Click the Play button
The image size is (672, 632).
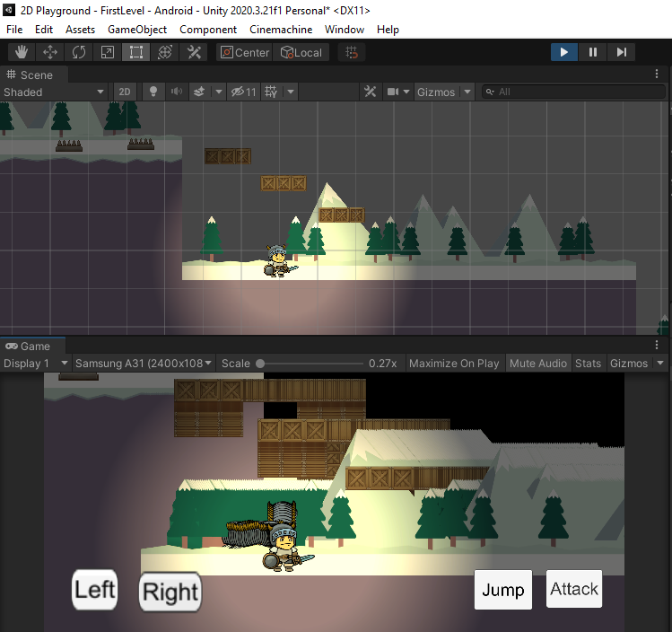tap(564, 52)
